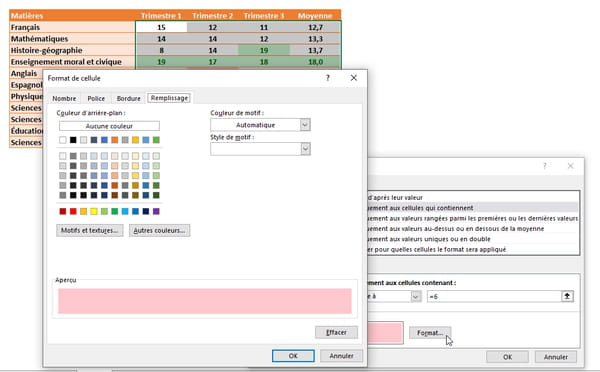The height and width of the screenshot is (372, 600).
Task: Confirm Format de cellule with OK
Action: pyautogui.click(x=293, y=356)
